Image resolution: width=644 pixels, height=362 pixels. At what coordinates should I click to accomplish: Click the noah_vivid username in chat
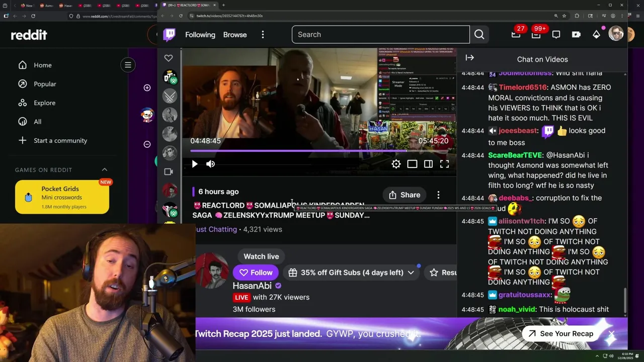point(517,310)
